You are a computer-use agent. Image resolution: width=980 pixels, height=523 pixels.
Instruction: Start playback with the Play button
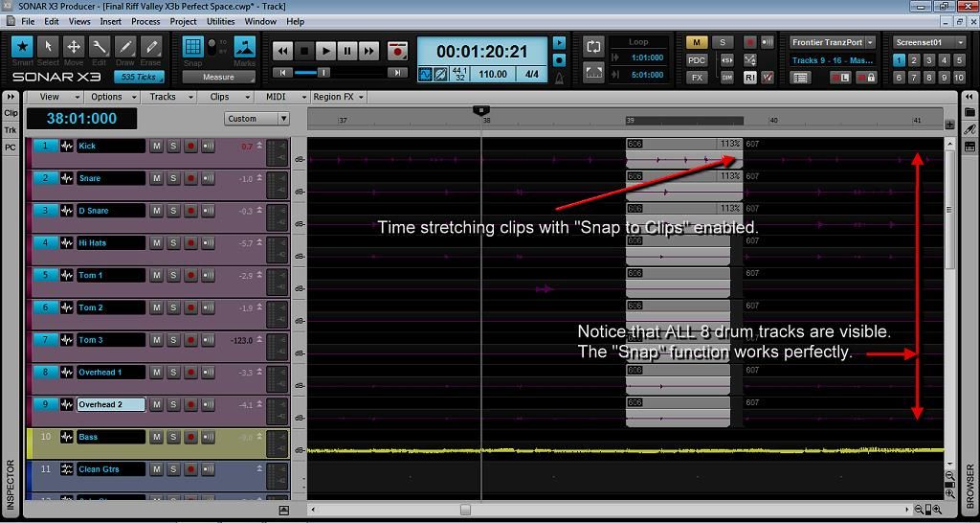pos(325,51)
